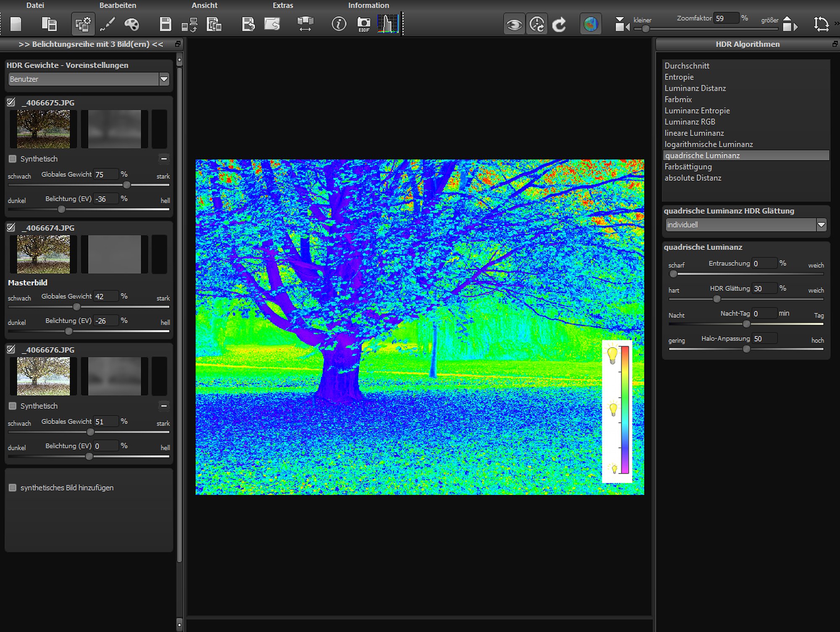
Task: Click the paintbrush tool icon
Action: click(x=108, y=24)
